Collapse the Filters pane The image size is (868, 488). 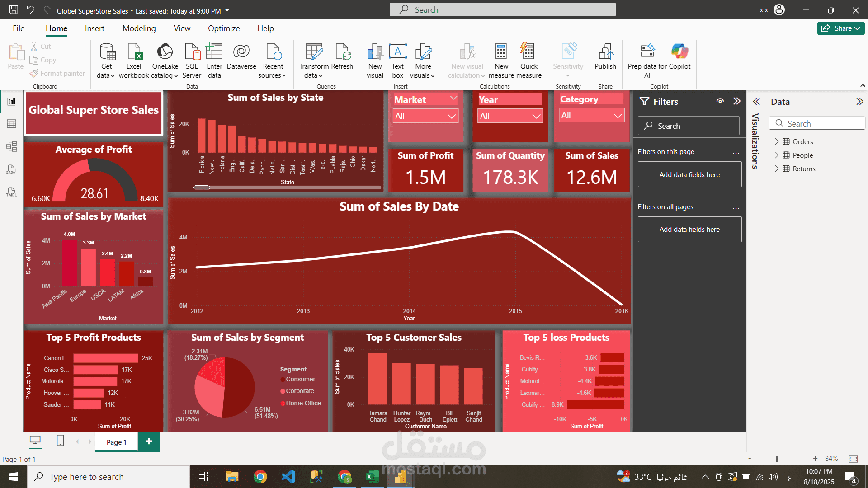(737, 101)
